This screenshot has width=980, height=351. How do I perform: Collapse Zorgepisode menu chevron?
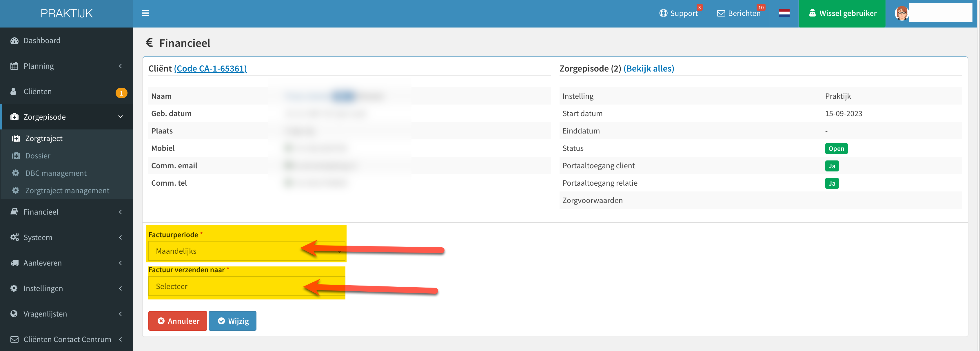[121, 117]
